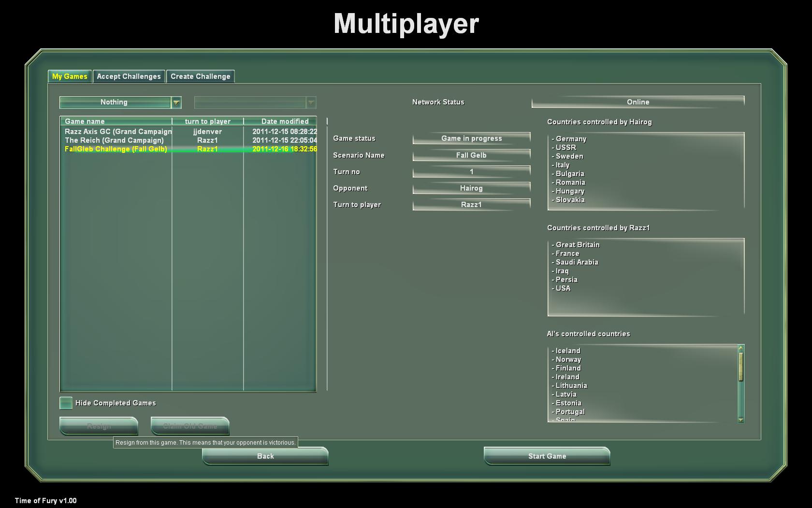Viewport: 812px width, 508px height.
Task: Click the AI countries list scrollbar thumb
Action: pyautogui.click(x=741, y=366)
